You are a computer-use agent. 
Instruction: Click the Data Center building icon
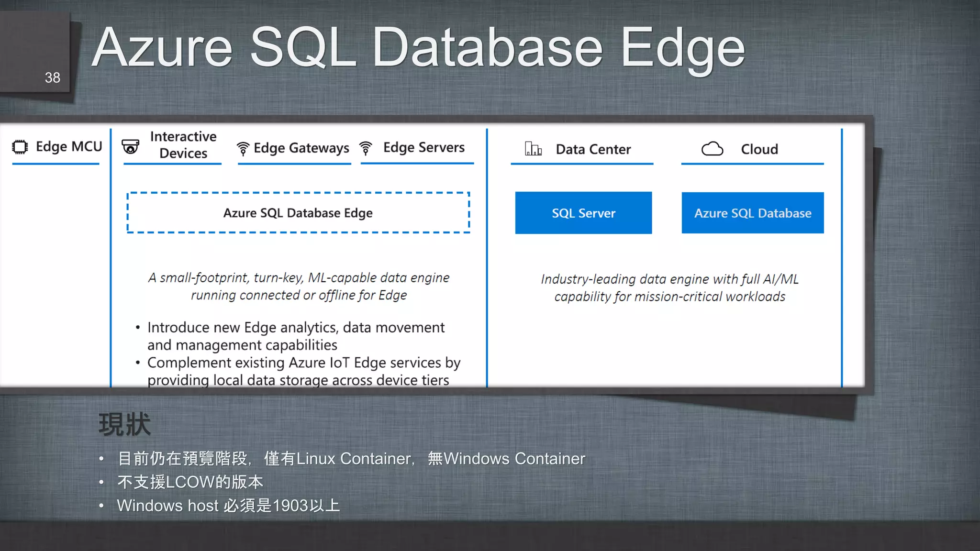click(533, 149)
